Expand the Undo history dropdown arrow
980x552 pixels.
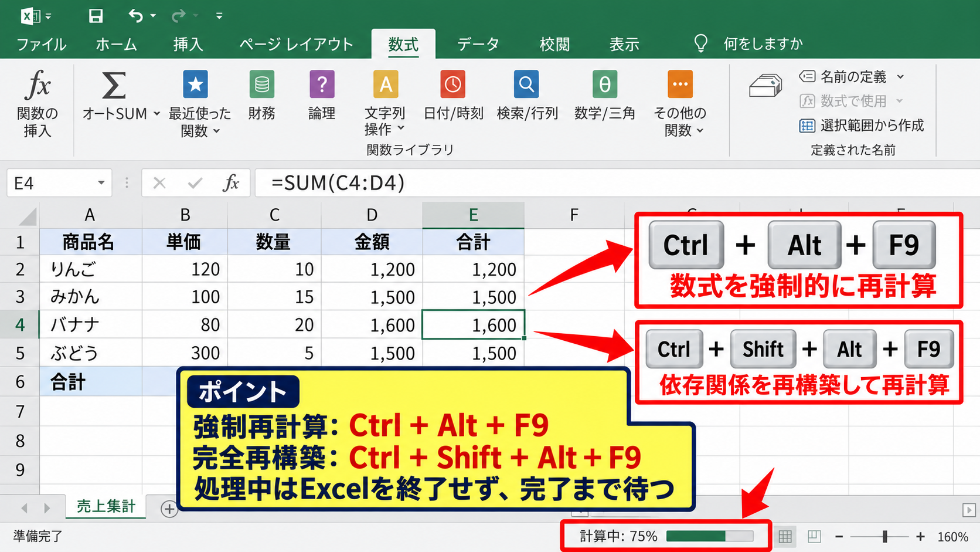click(153, 16)
